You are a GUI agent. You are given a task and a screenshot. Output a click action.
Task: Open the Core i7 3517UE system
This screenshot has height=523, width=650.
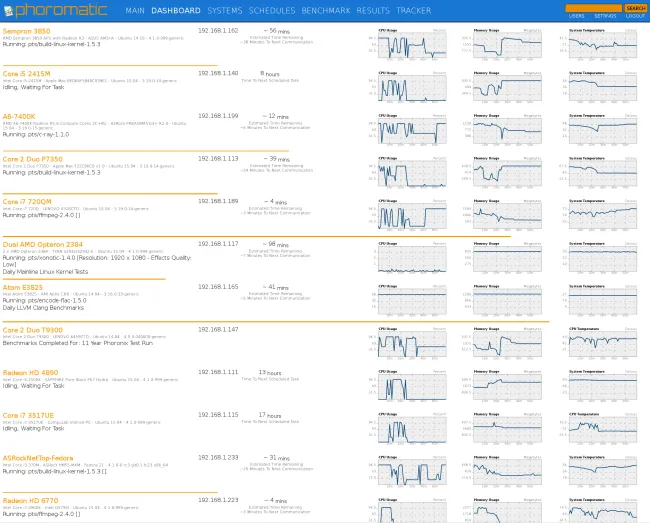(28, 415)
